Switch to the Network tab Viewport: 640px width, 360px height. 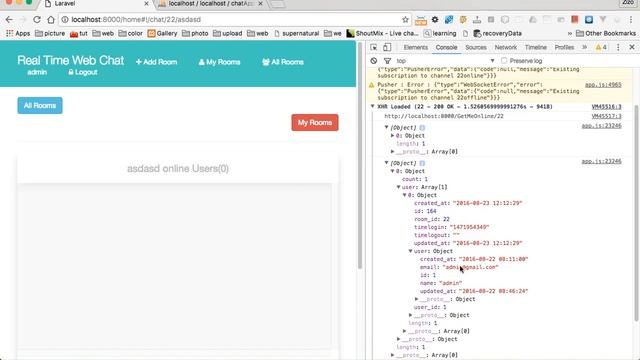tap(506, 47)
